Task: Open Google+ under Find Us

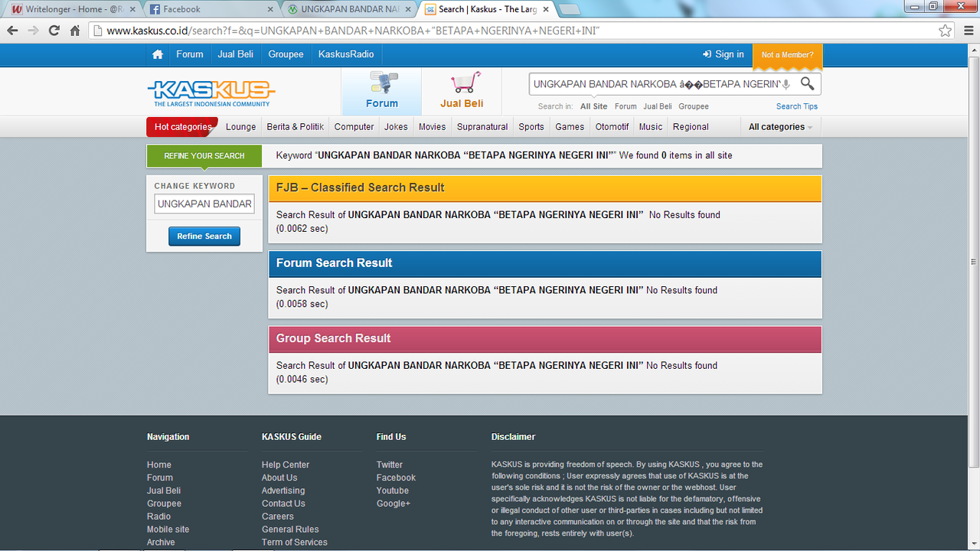Action: (x=394, y=504)
